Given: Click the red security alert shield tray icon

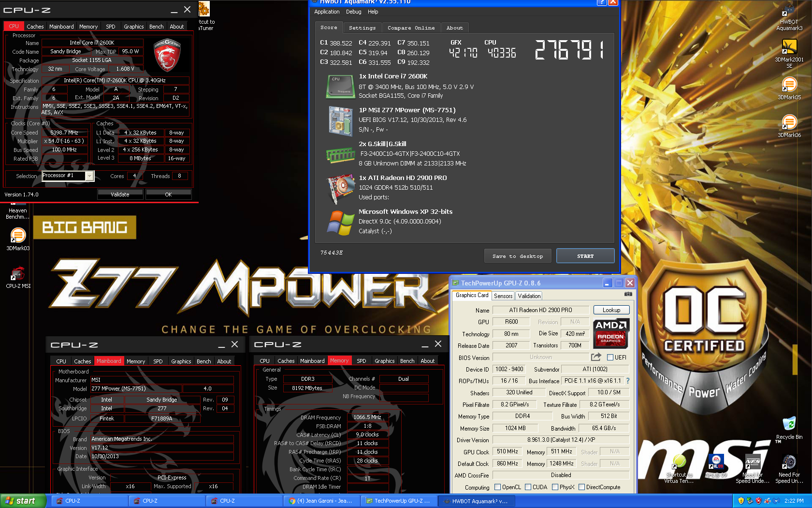Looking at the screenshot, I should pos(758,501).
